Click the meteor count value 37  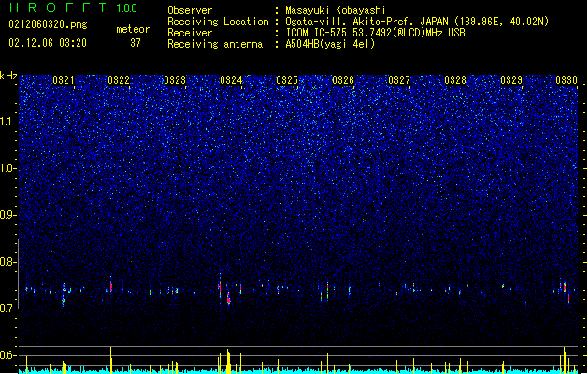(x=136, y=43)
